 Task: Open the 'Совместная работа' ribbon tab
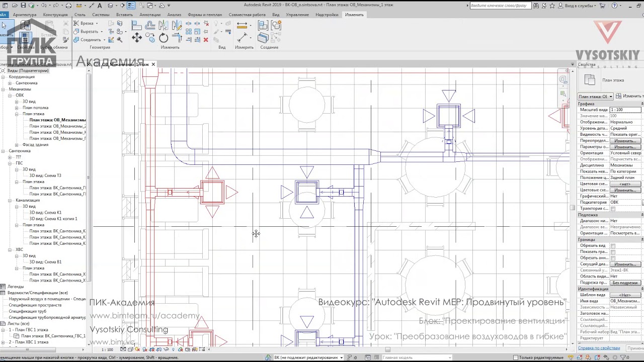coord(247,15)
